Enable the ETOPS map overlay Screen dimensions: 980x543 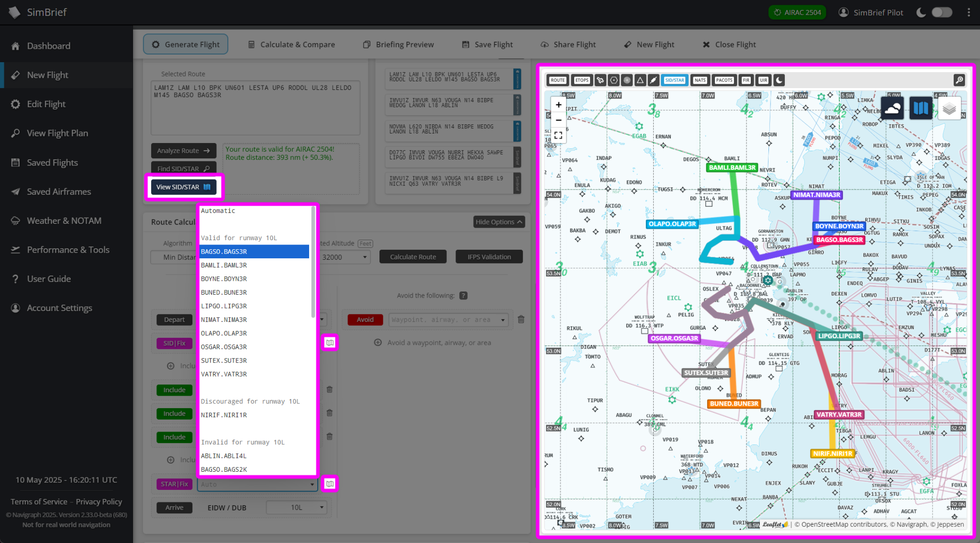point(582,80)
